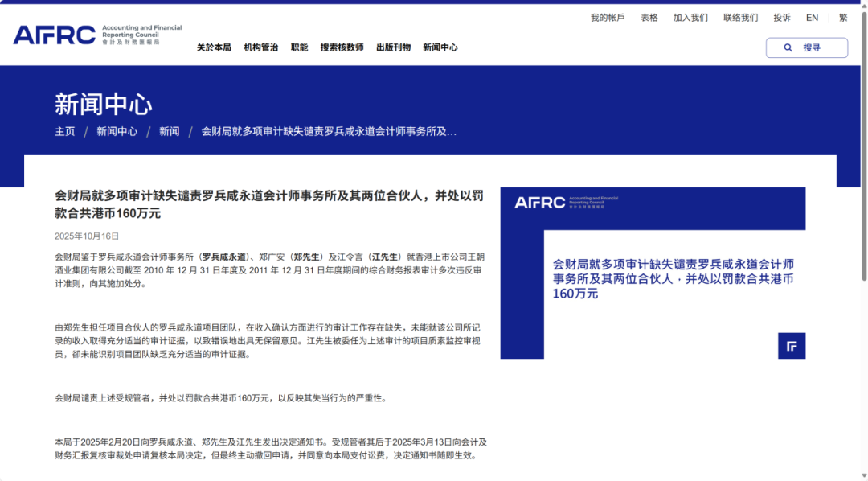Screen dimensions: 868x481
Task: Open the 表格 link in the top bar
Action: (649, 18)
